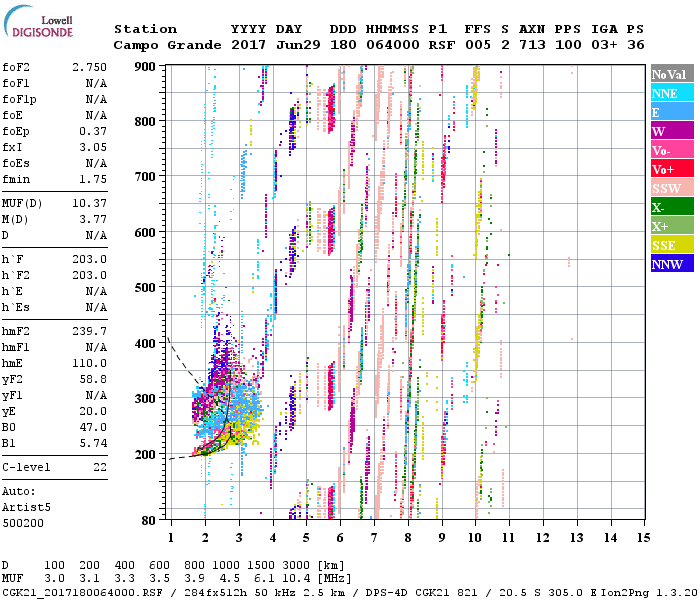Click the Vo- pink legend swatch

click(x=671, y=150)
